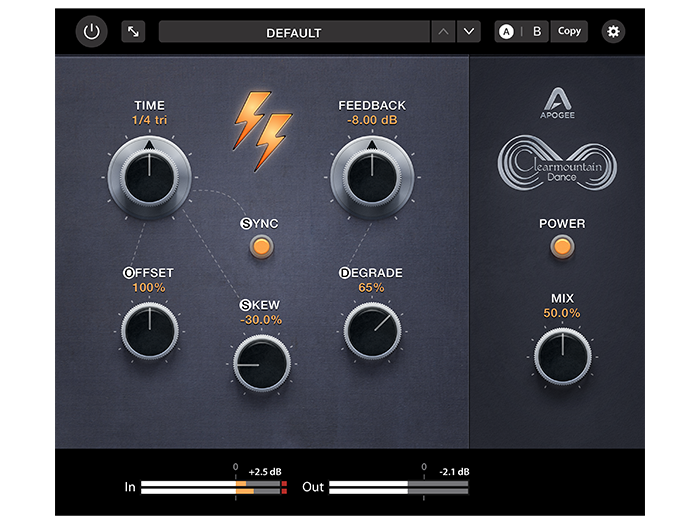
Task: Open the DEFAULT preset dropdown
Action: pos(293,32)
